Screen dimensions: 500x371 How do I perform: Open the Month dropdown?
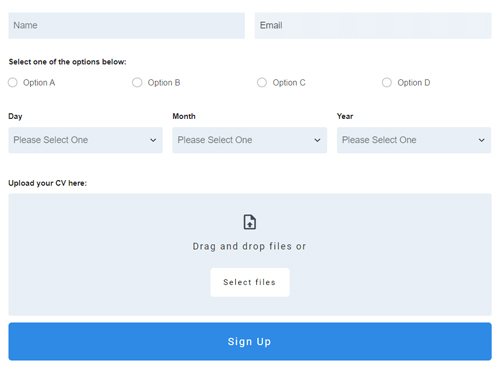[250, 140]
